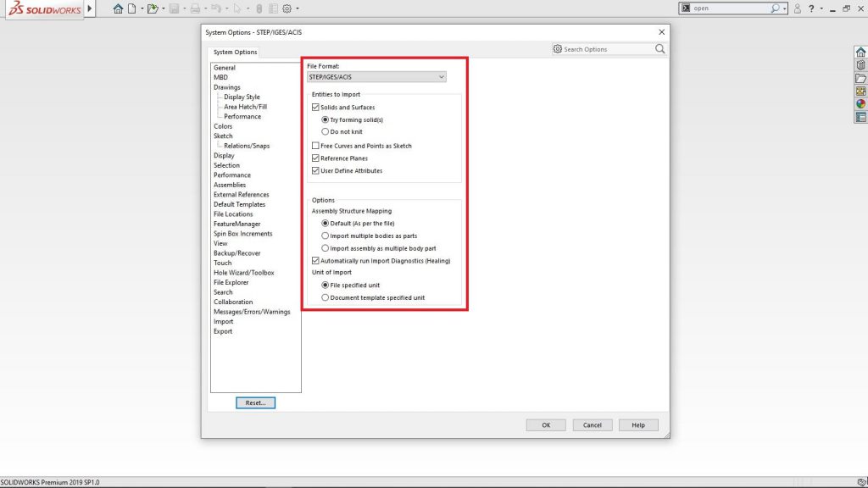Open the Help dropdown arrow
The image size is (868, 488).
pos(821,8)
